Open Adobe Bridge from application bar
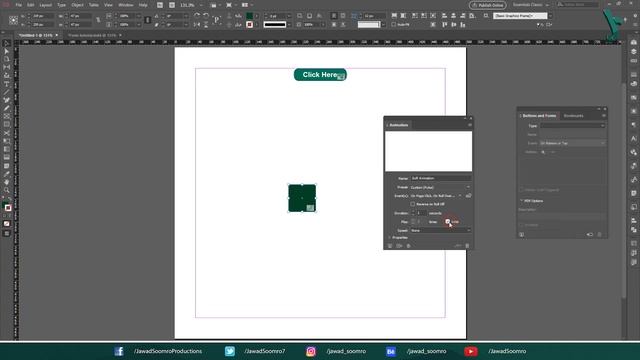The height and width of the screenshot is (360, 640). [x=160, y=5]
